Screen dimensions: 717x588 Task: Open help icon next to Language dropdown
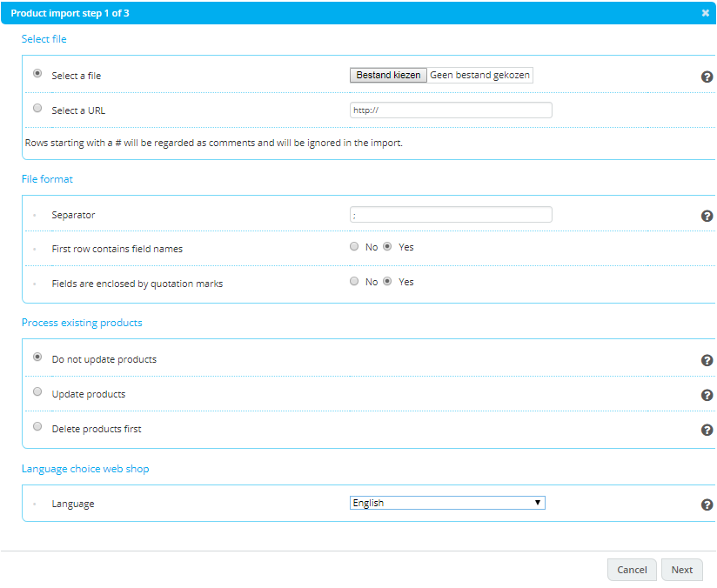point(707,504)
